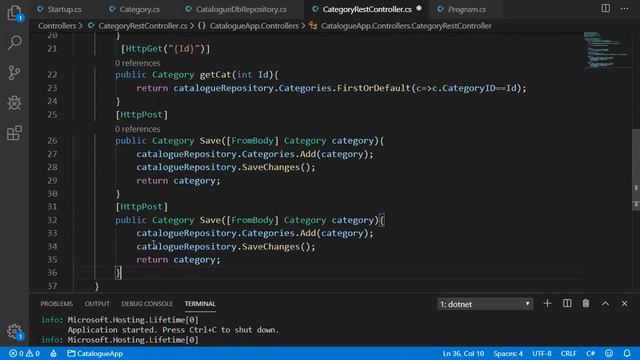Split the terminal pane
Image resolution: width=640 pixels, height=360 pixels.
567,303
